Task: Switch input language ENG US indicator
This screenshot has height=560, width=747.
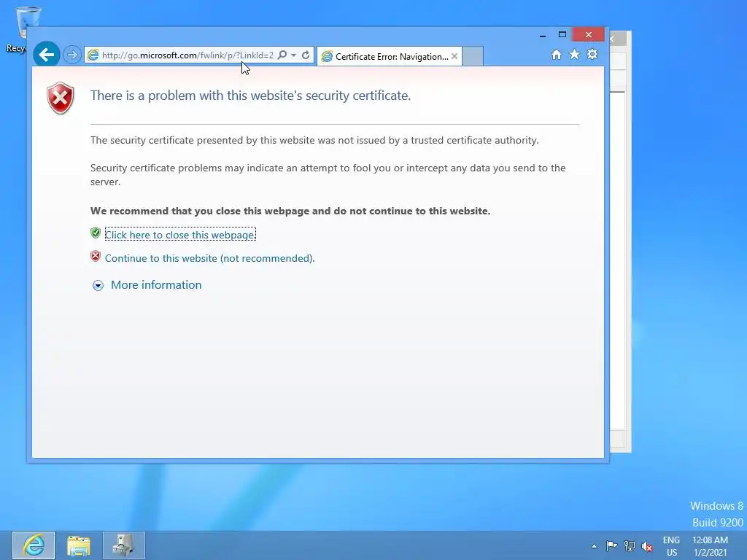Action: tap(671, 546)
